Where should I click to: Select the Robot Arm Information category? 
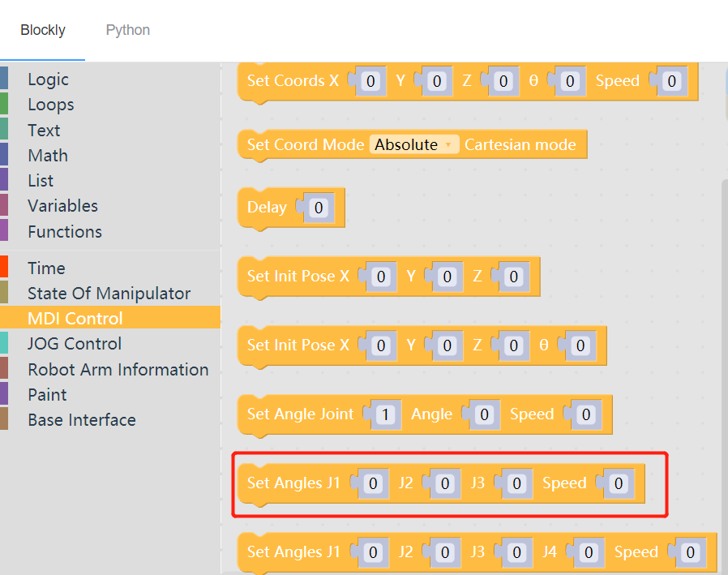pyautogui.click(x=118, y=369)
